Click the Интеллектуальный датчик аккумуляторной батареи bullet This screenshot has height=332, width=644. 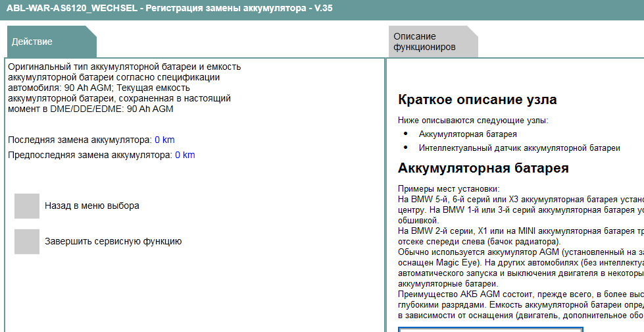click(x=520, y=148)
